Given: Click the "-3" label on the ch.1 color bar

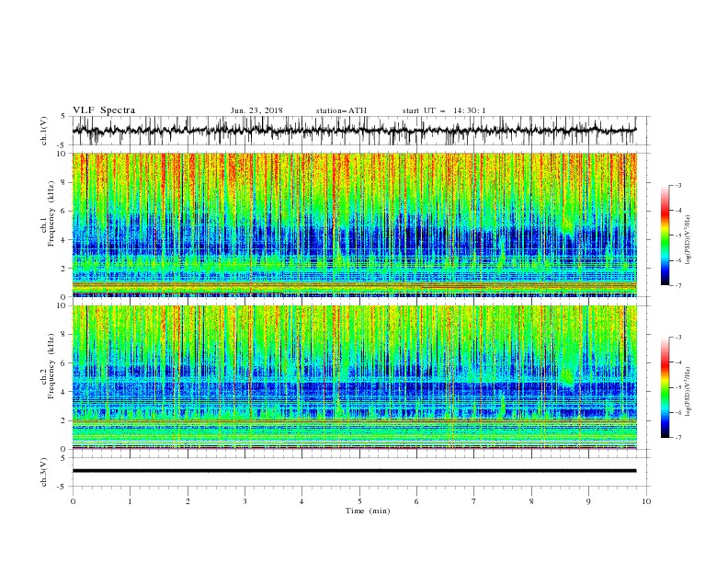Looking at the screenshot, I should point(678,185).
